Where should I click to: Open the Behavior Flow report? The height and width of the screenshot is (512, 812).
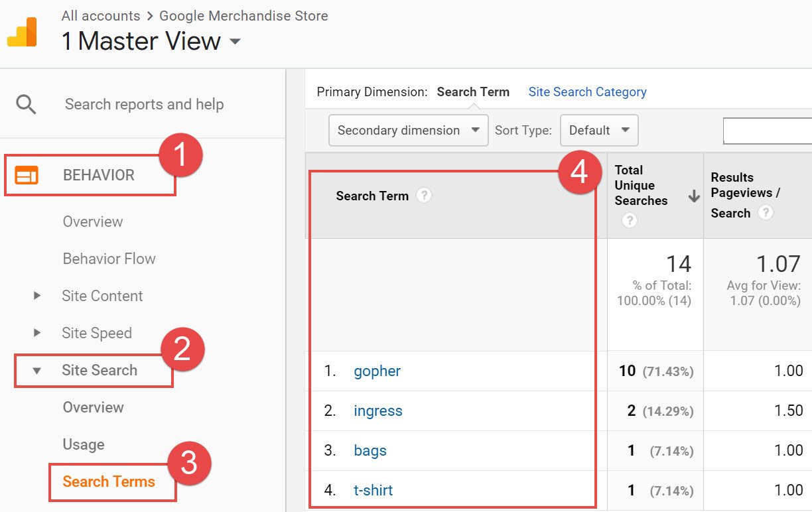point(109,259)
